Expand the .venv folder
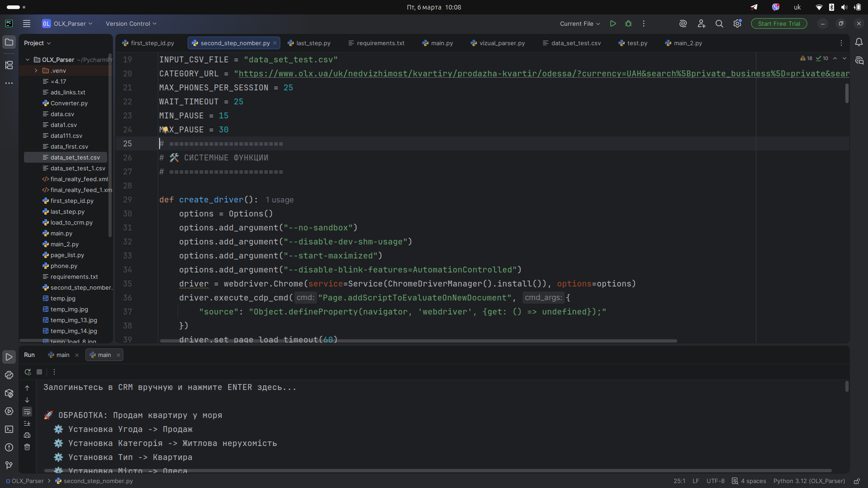Viewport: 868px width, 488px height. [x=36, y=70]
